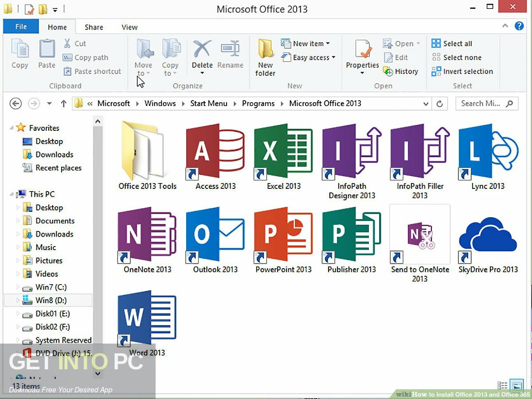
Task: Switch to the View ribbon tab
Action: 129,27
